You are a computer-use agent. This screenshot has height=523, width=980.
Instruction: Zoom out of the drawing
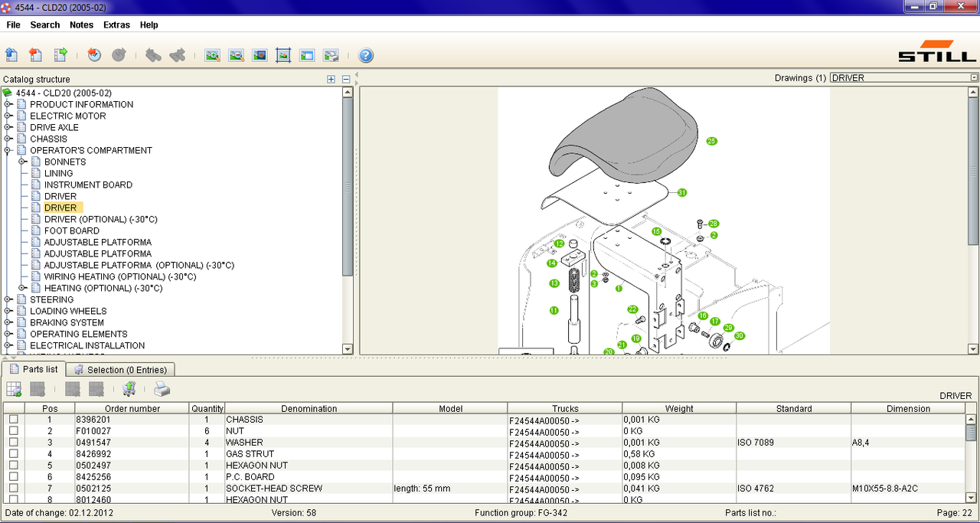coord(236,55)
